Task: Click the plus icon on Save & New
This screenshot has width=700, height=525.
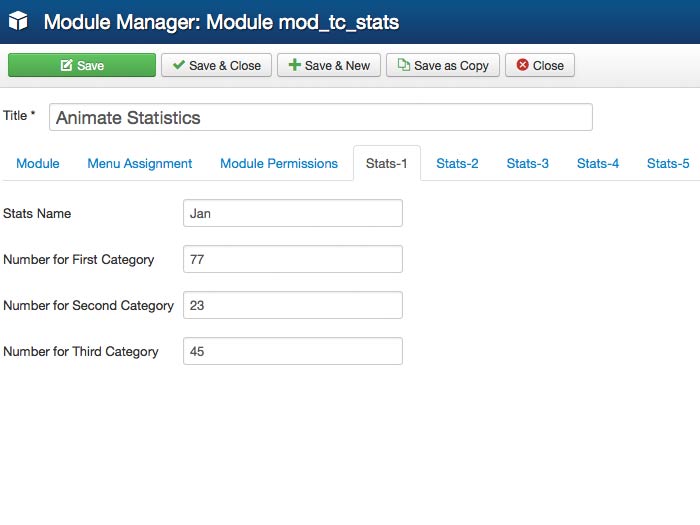Action: 294,65
